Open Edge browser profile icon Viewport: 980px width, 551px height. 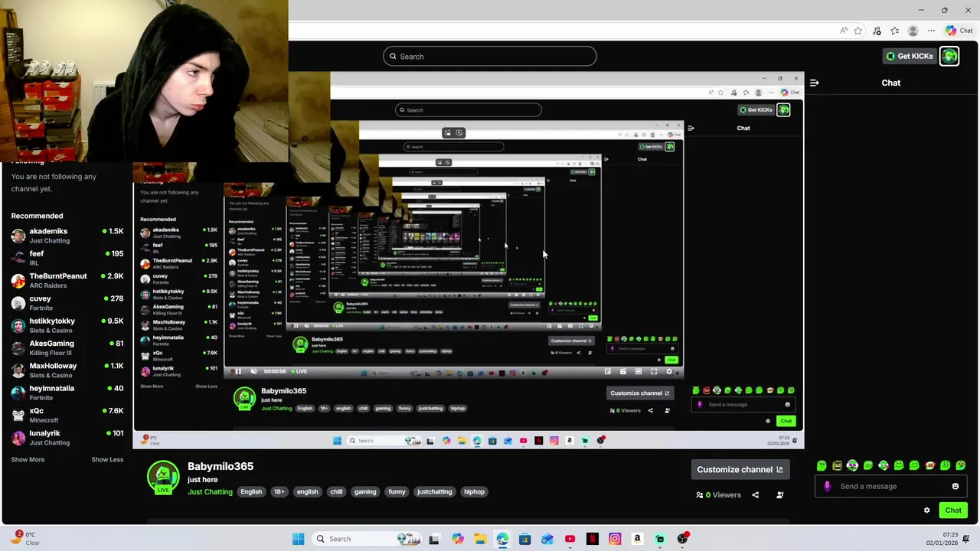pos(913,31)
